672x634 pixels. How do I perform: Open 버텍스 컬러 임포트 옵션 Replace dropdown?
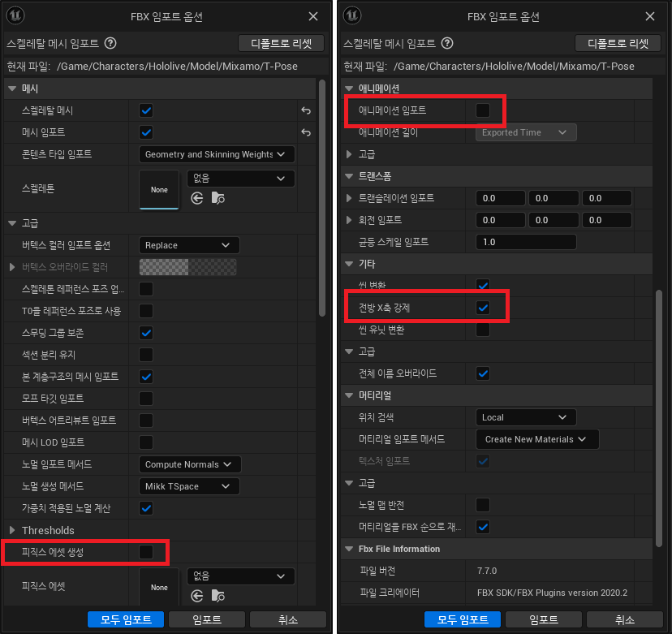tap(189, 245)
